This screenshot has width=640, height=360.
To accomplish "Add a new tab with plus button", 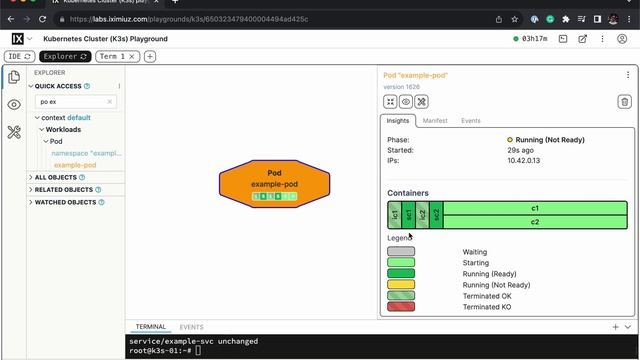I will [150, 56].
